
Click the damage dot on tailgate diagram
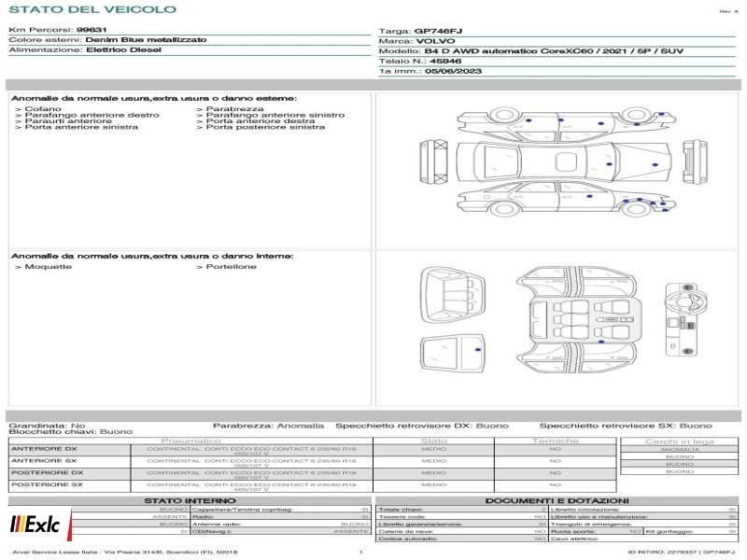coord(478,349)
